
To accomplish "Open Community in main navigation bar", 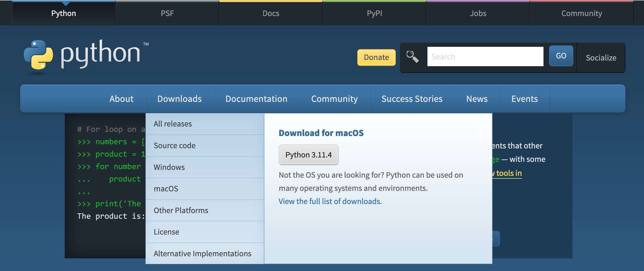I will coord(334,99).
